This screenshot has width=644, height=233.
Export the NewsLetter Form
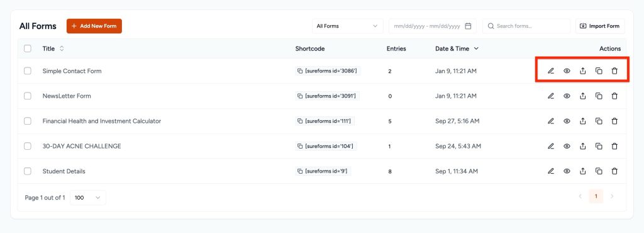[x=582, y=96]
